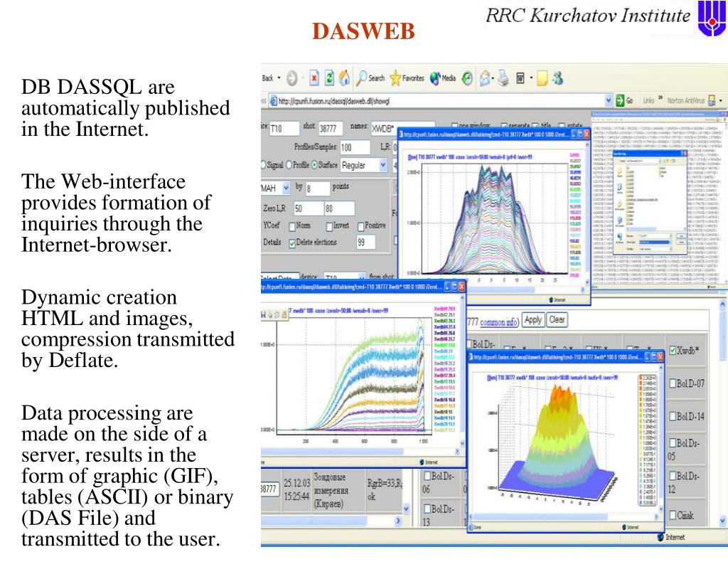This screenshot has height=579, width=728.
Task: Click the Apply button
Action: coord(533,319)
